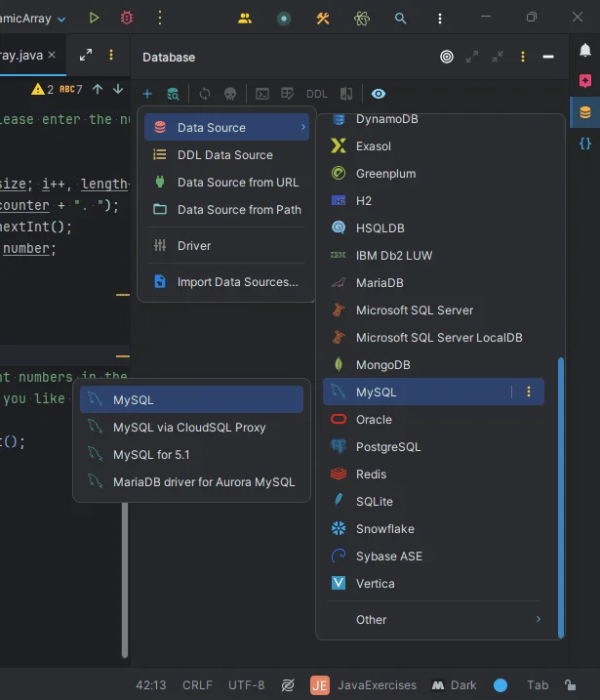Change UTF-8 encoding in status bar

pyautogui.click(x=246, y=684)
